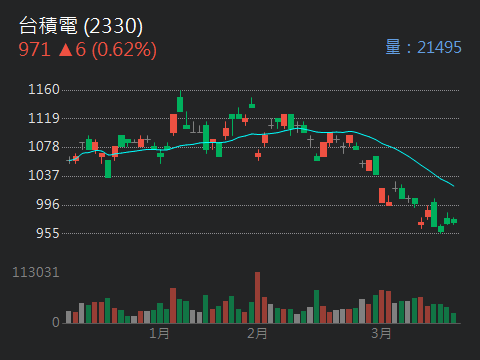Click the 3月 month marker
Viewport: 480px width, 360px height.
coord(381,333)
